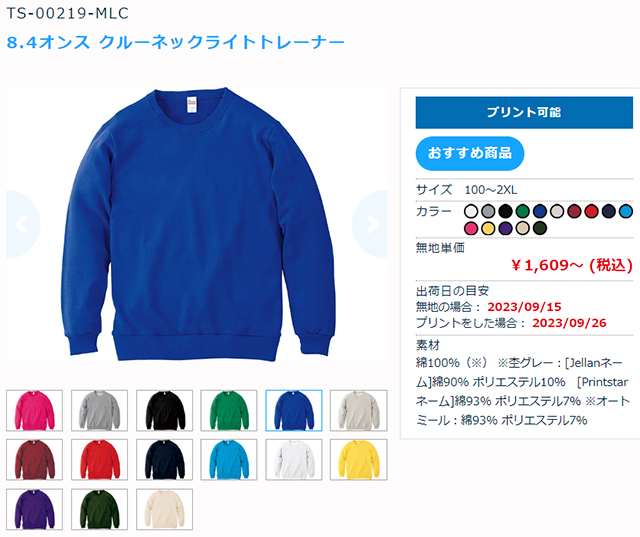
Task: Open the 8.4オンス クルーネック product title link
Action: point(176,42)
